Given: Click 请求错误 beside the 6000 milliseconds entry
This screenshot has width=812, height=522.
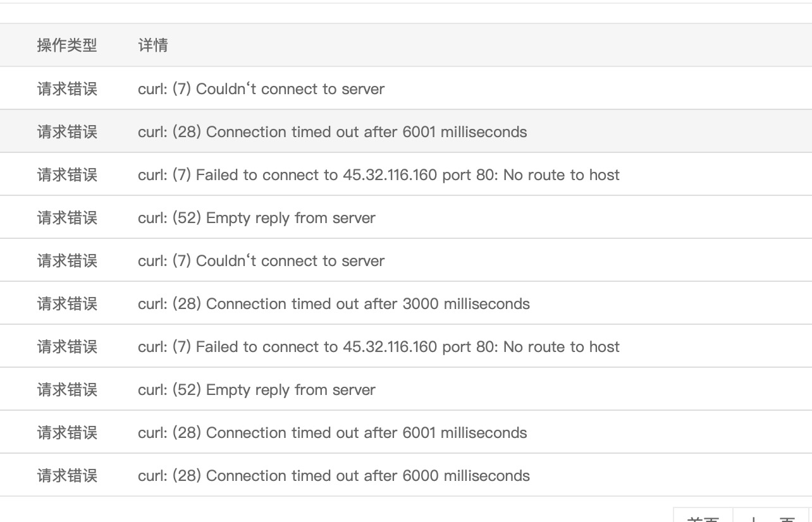Looking at the screenshot, I should click(x=67, y=476).
